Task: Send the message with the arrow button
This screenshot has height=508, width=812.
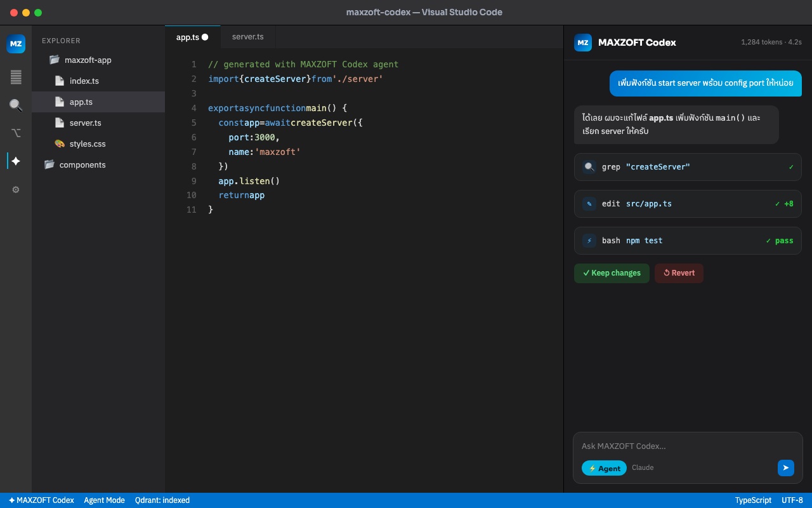Action: point(786,468)
